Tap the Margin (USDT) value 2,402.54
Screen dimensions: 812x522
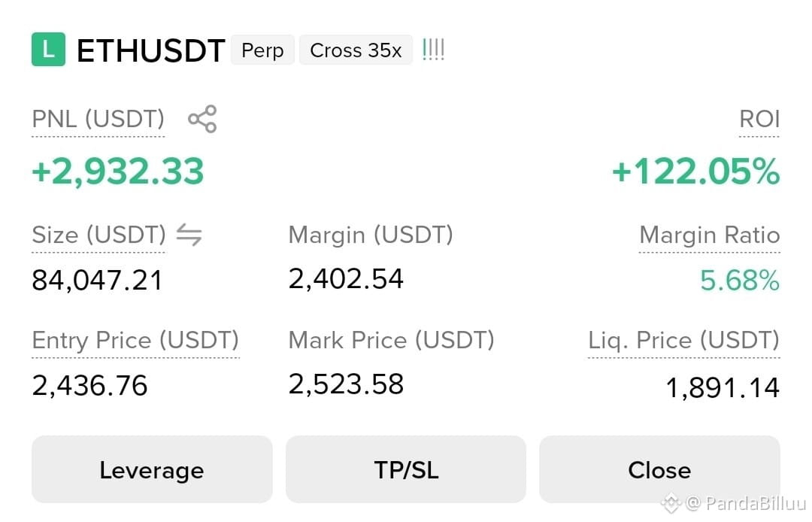pyautogui.click(x=346, y=278)
